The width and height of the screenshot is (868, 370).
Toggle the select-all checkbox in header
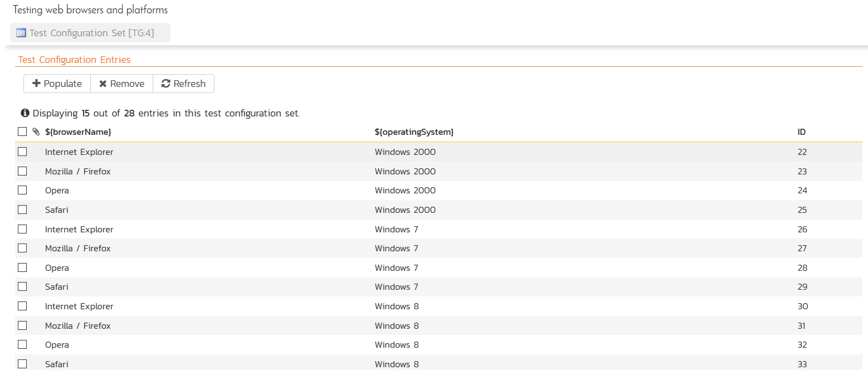click(22, 132)
